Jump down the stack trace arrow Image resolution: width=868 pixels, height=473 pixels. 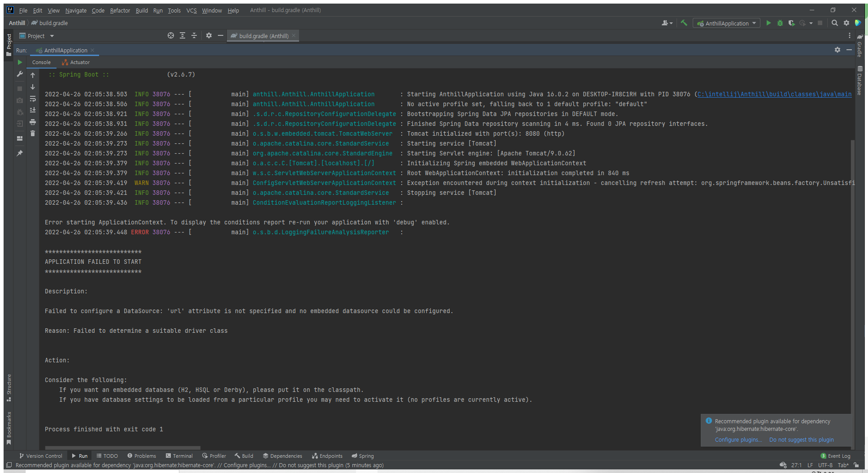(x=33, y=87)
